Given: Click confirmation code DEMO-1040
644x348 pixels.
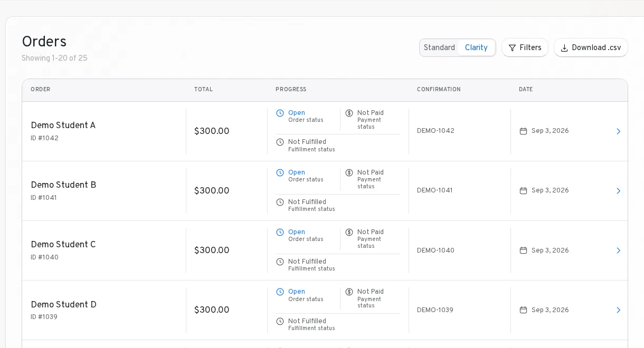Looking at the screenshot, I should (x=435, y=250).
